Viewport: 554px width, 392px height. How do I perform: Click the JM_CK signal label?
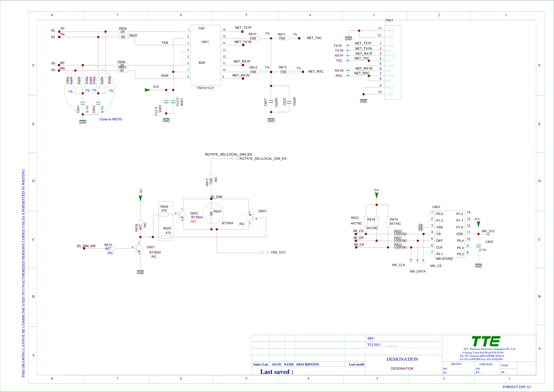(x=359, y=245)
